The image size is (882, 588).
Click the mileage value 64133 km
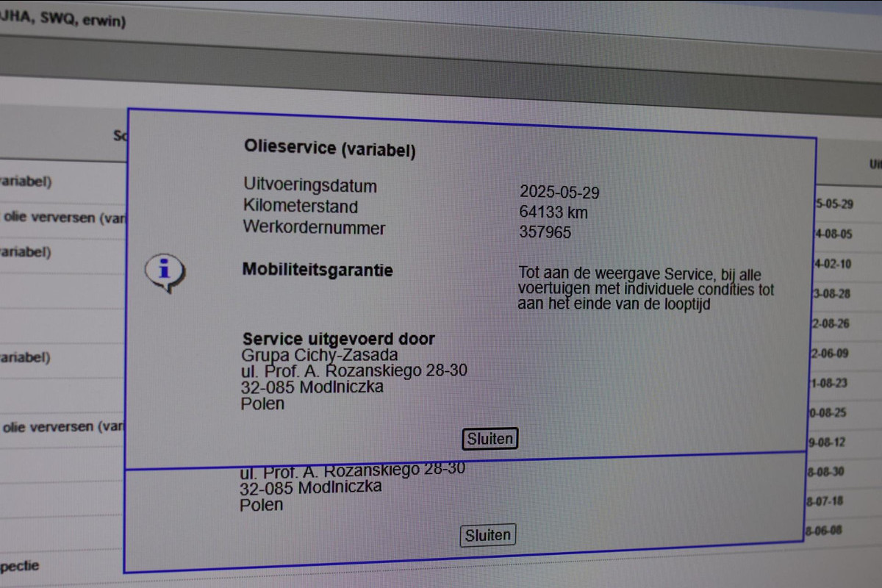click(553, 212)
